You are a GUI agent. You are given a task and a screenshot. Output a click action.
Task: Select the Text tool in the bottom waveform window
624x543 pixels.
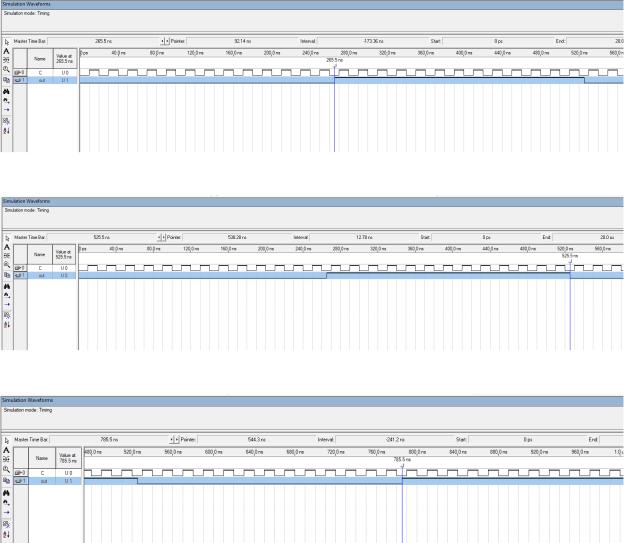pos(6,450)
